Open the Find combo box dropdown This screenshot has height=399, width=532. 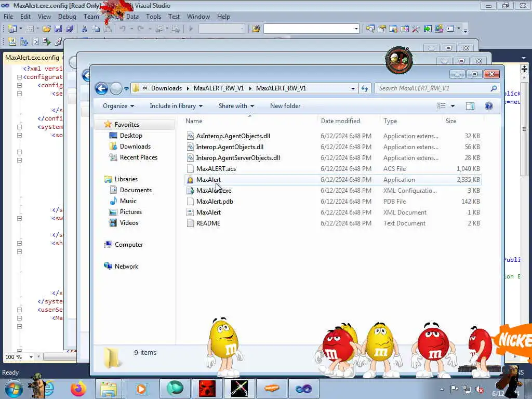pos(356,29)
